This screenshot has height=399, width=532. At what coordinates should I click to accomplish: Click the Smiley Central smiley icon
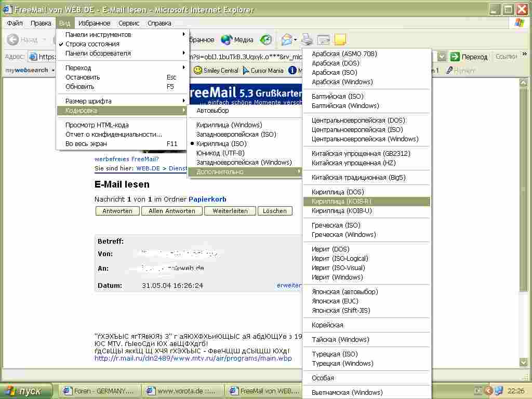coord(197,70)
